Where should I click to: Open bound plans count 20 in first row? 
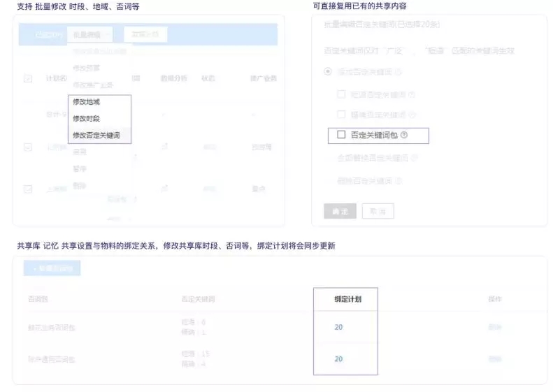(x=338, y=327)
